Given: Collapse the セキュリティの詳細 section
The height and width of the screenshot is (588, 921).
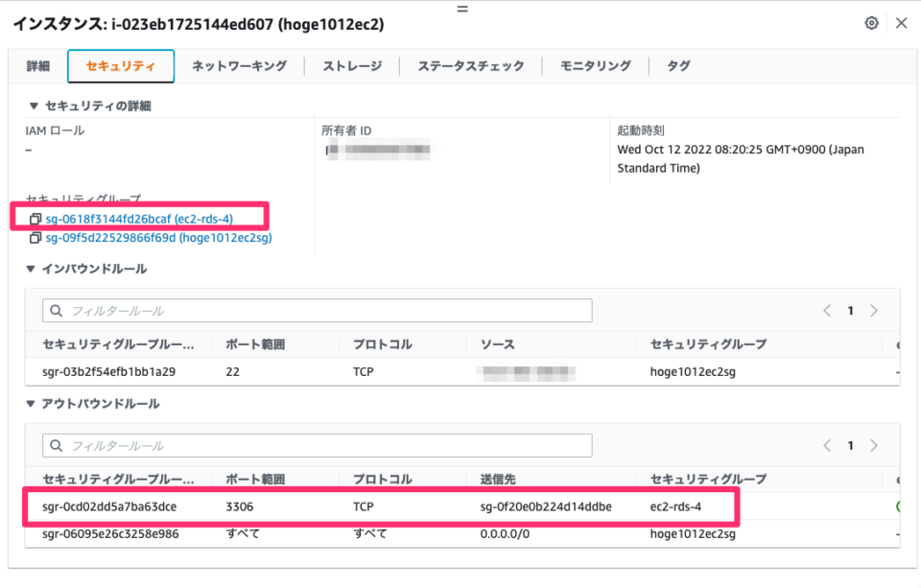Looking at the screenshot, I should 34,106.
